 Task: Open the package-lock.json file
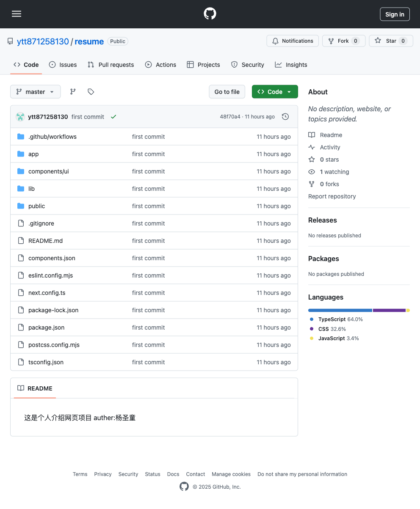(x=53, y=310)
